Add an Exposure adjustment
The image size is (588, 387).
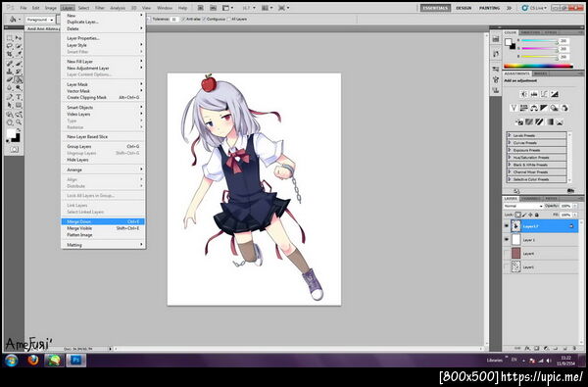(x=555, y=94)
